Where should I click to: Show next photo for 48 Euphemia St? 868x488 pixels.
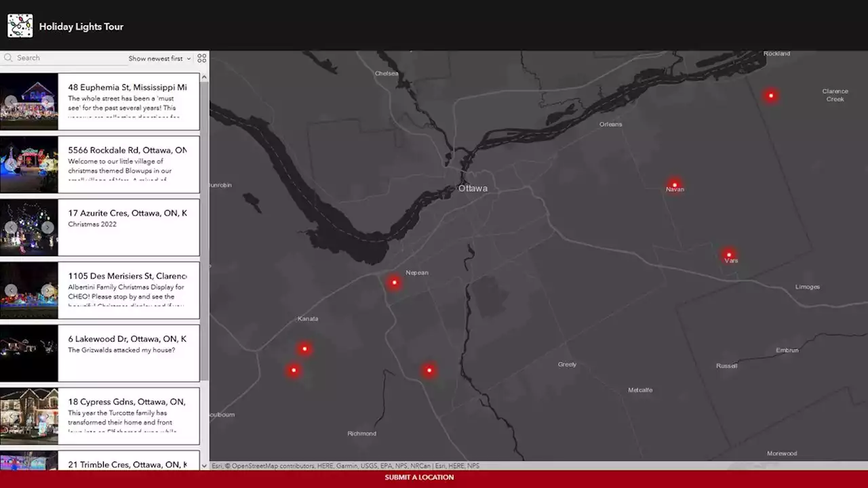47,102
